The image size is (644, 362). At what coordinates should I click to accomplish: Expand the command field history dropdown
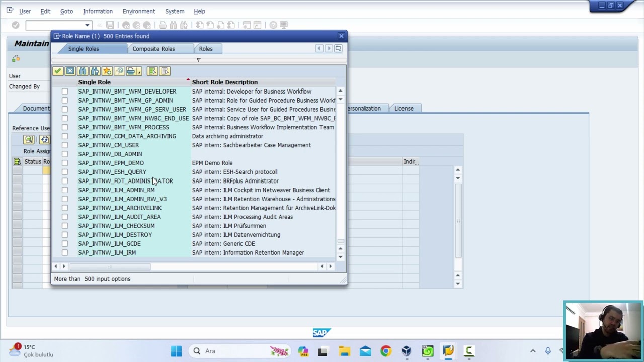[87, 25]
